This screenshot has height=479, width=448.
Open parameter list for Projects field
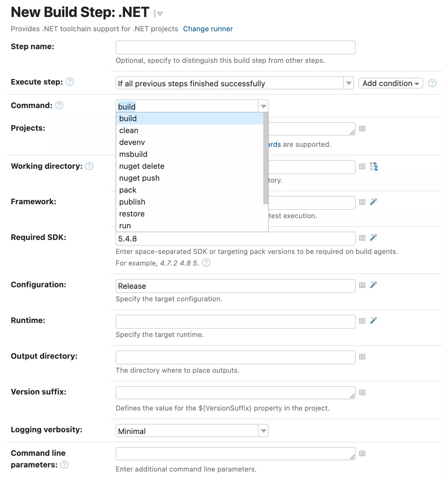(362, 129)
